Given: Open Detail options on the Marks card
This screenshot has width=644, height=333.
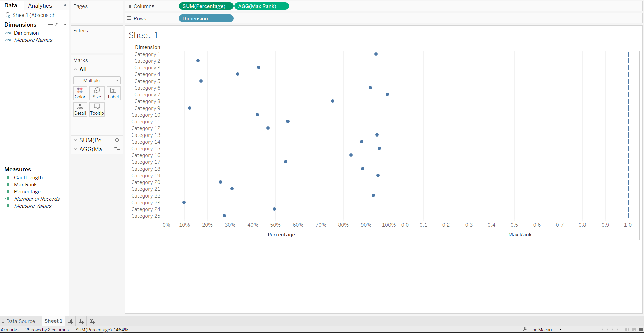Looking at the screenshot, I should coord(80,109).
